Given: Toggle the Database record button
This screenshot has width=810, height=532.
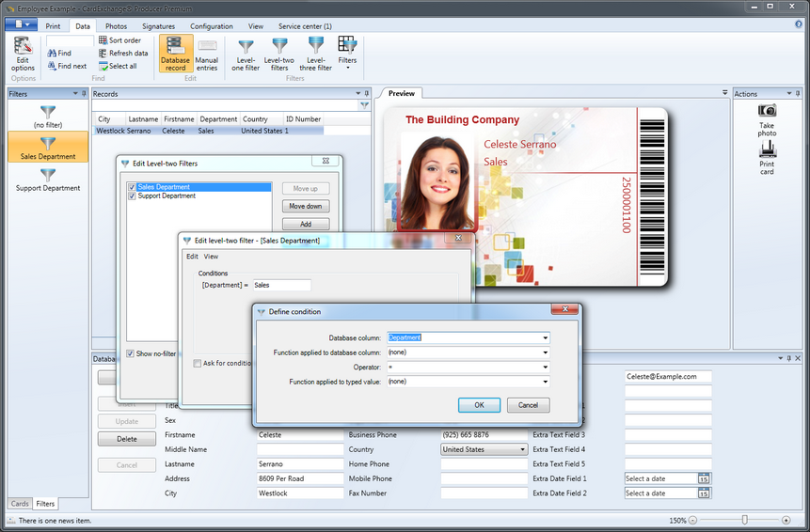Looking at the screenshot, I should [x=176, y=54].
